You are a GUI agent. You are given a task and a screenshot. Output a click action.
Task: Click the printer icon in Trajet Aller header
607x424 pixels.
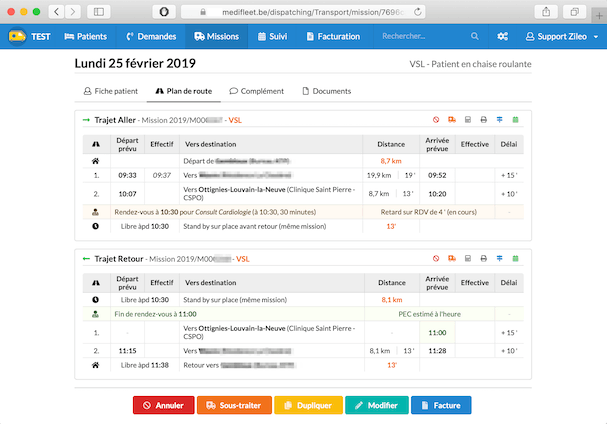pos(484,121)
